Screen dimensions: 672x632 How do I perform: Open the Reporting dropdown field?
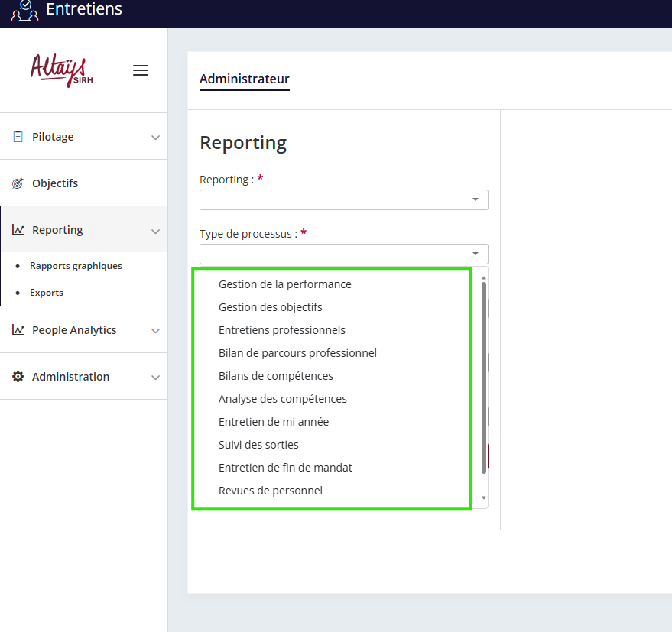[x=343, y=199]
